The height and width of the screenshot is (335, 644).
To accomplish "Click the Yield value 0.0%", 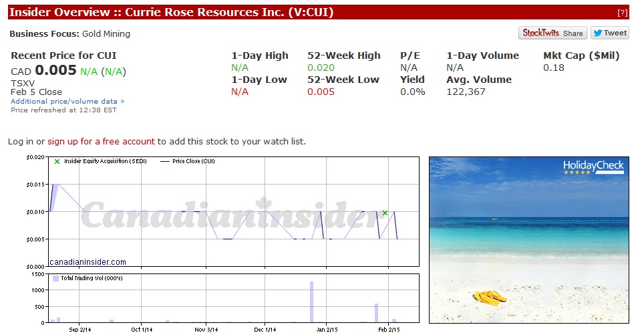I will point(412,92).
